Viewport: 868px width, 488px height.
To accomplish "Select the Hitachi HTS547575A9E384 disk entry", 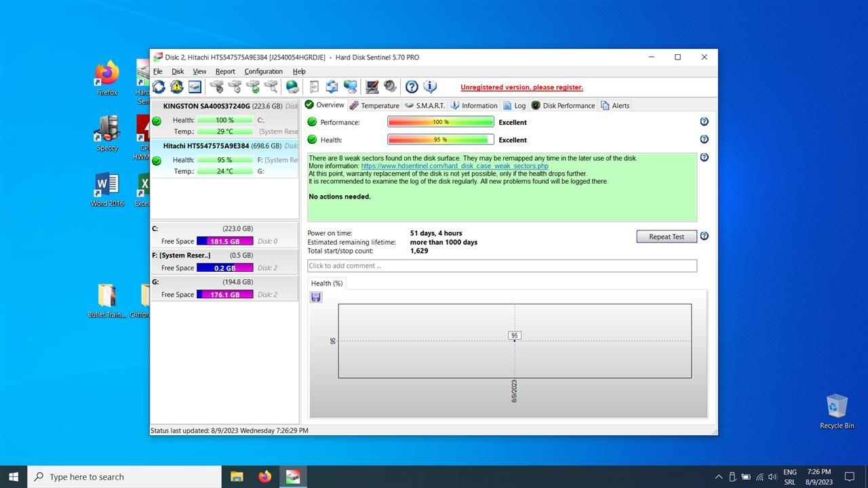I will tap(224, 159).
